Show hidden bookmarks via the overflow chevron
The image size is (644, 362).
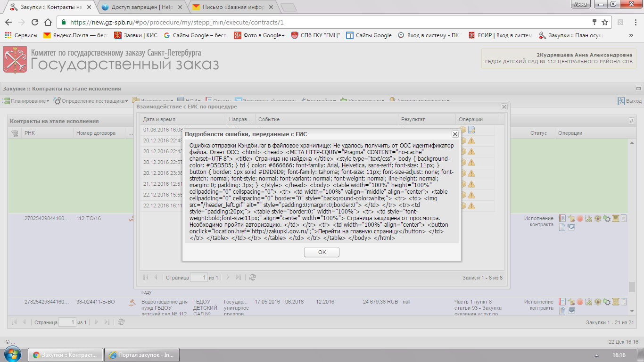point(631,35)
